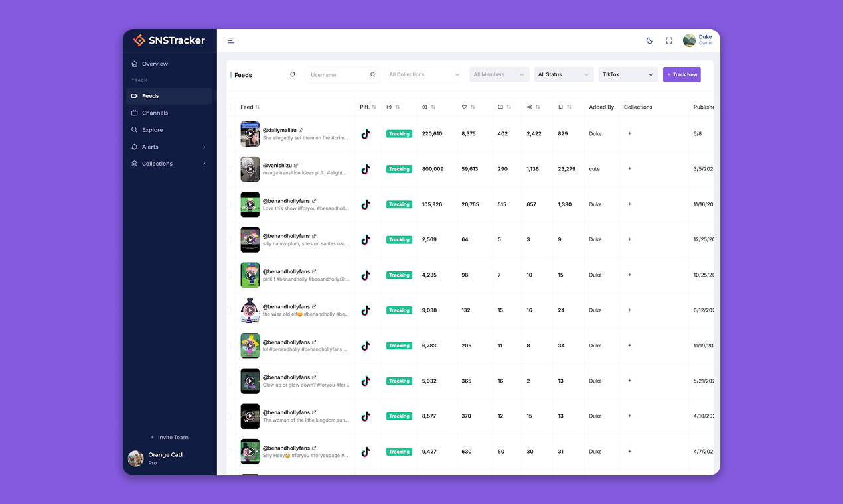
Task: Switch to dark mode moon icon
Action: pyautogui.click(x=650, y=40)
